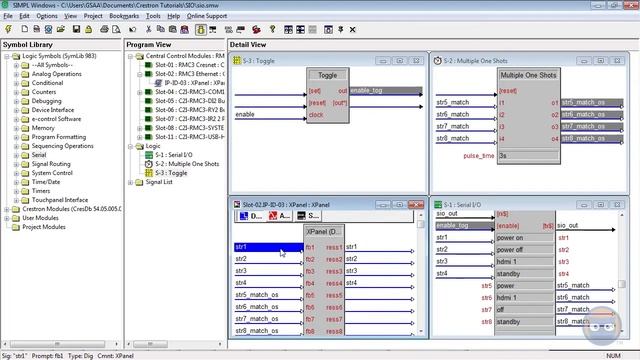Print using the printer toolbar icon

coord(104,29)
